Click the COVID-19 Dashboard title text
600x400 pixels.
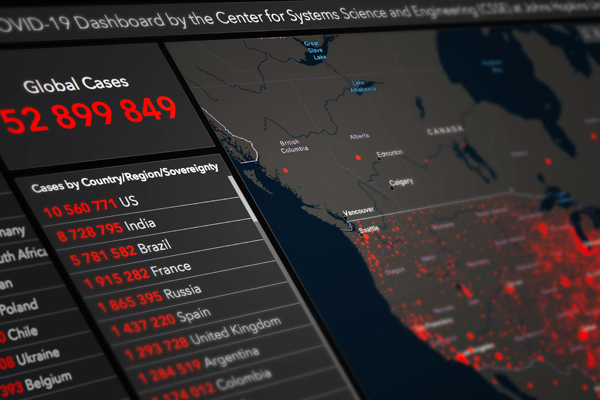pos(298,18)
